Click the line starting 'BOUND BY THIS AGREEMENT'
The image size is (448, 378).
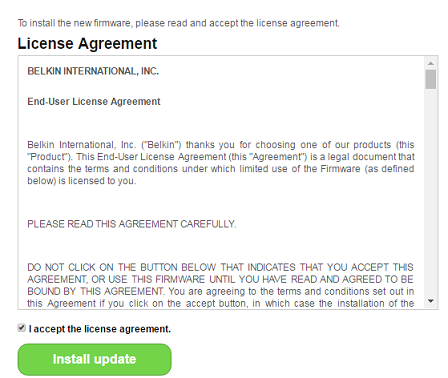point(221,291)
